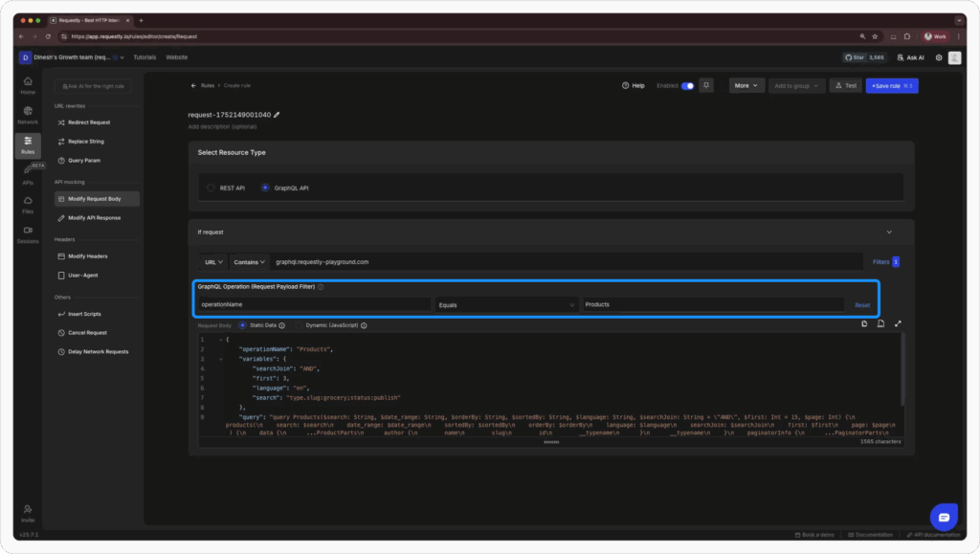Click the rule name edit pencil
980x554 pixels.
[x=277, y=115]
